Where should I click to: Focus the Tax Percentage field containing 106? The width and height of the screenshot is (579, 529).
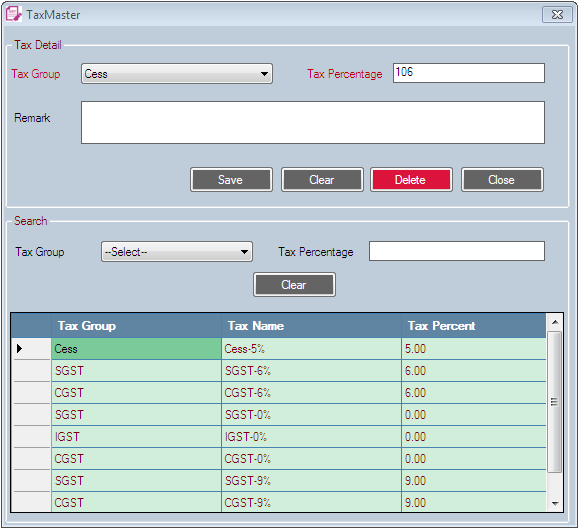469,73
